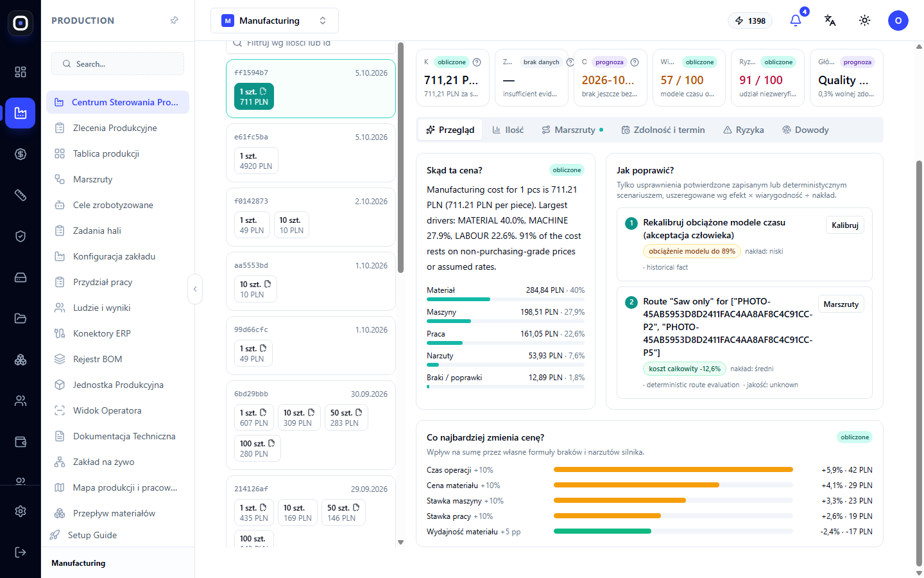The width and height of the screenshot is (924, 578).
Task: Select the 1 szt. 4920 PLN quantity chip
Action: tap(256, 161)
